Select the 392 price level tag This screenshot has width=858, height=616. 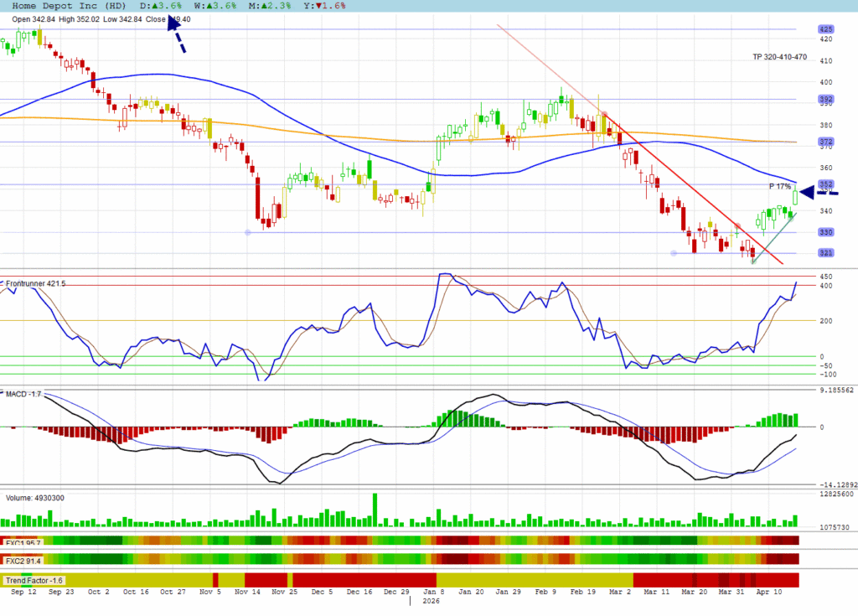click(826, 99)
